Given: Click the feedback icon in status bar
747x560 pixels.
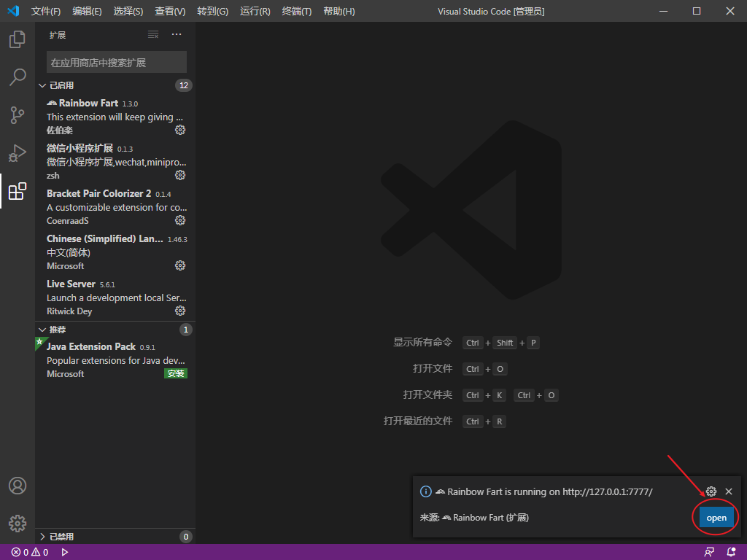Looking at the screenshot, I should coord(709,553).
